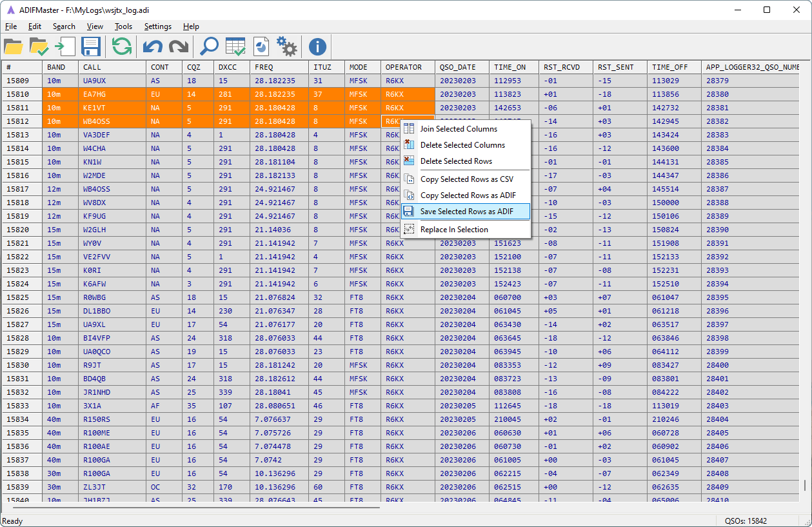The image size is (812, 527).
Task: Click the QSO_DATE column header
Action: 458,67
